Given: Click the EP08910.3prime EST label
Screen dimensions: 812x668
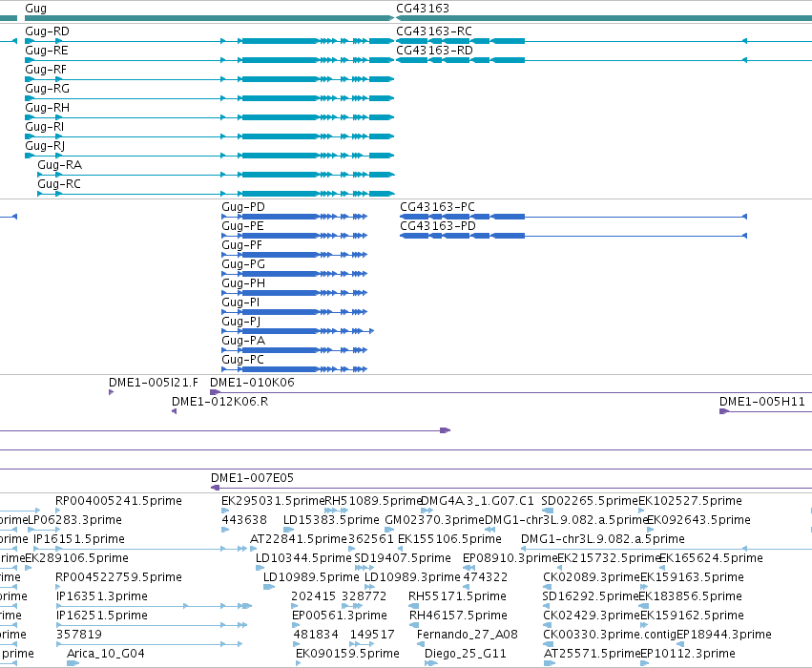Looking at the screenshot, I should click(x=510, y=557).
